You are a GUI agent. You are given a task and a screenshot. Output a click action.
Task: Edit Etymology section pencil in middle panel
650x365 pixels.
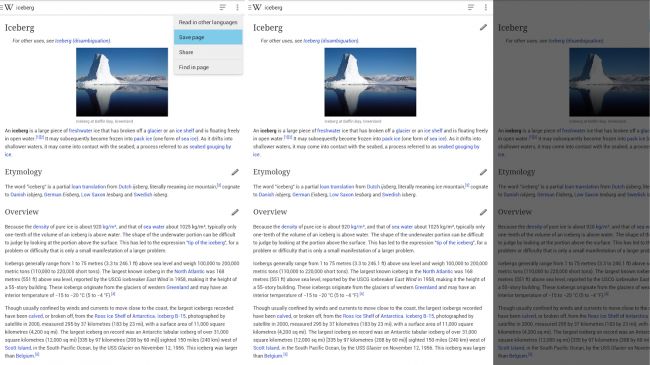point(483,172)
